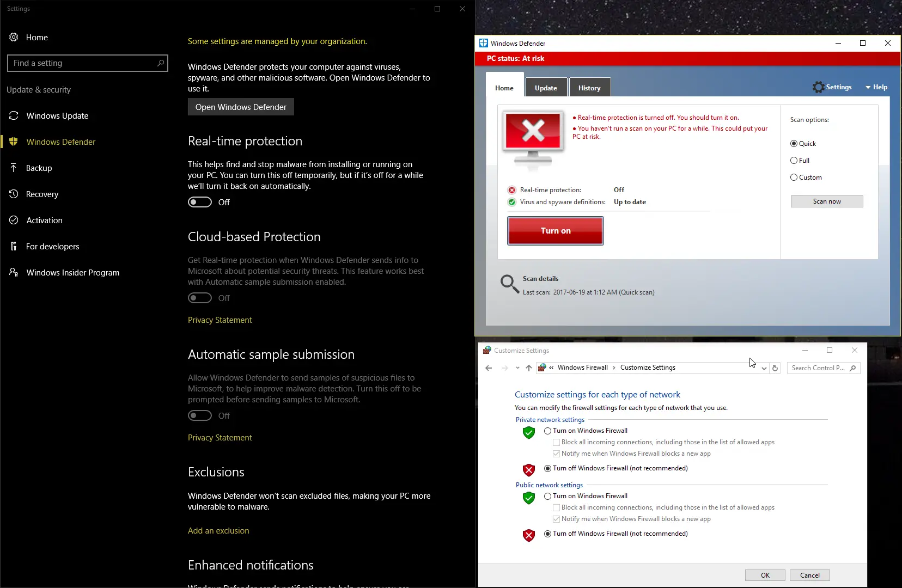Viewport: 902px width, 588px height.
Task: Click the chevron before Windows Firewall breadcrumb
Action: tap(551, 368)
